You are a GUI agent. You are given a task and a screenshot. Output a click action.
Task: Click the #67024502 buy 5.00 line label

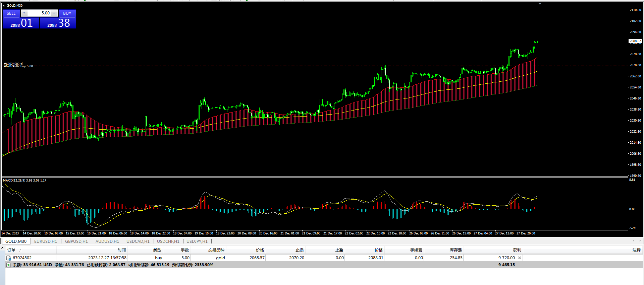click(x=18, y=66)
